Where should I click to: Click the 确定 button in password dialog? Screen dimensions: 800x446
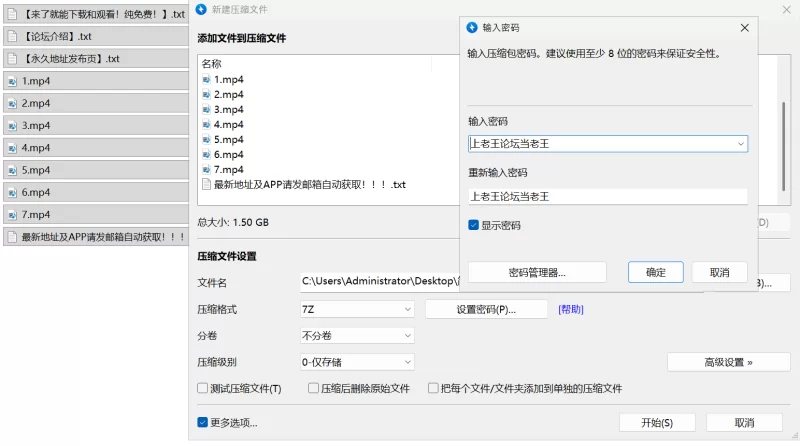coord(656,272)
